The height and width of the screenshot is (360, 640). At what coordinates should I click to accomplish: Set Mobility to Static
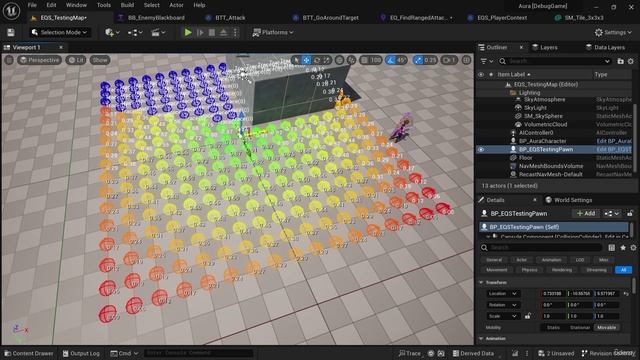click(x=553, y=327)
